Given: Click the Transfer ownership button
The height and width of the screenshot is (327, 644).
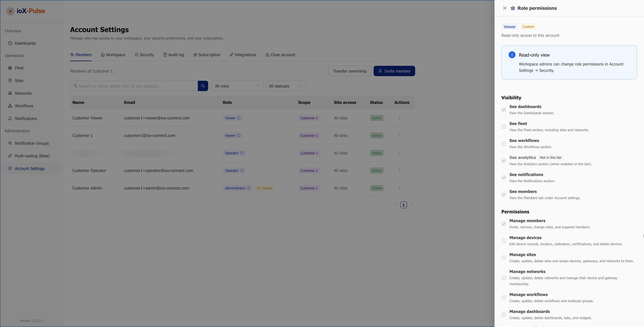Looking at the screenshot, I should point(350,71).
